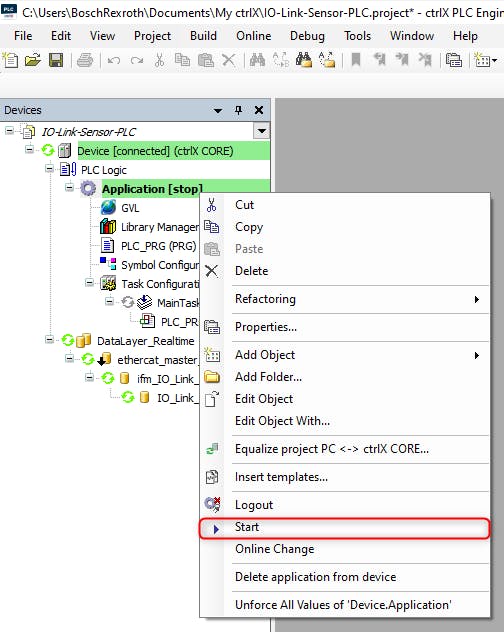This screenshot has height=632, width=504.
Task: Select Symbol Configuration tree item
Action: (160, 265)
